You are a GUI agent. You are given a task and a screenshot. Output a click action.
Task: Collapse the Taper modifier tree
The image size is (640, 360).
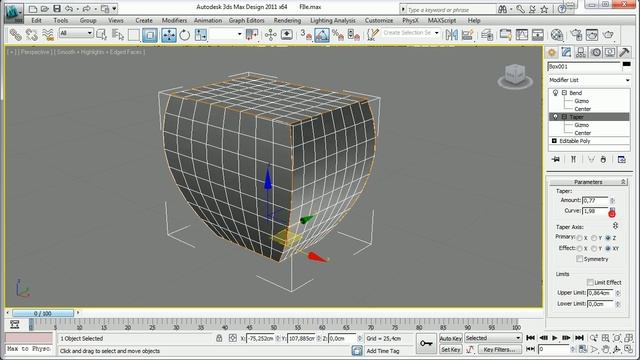564,117
